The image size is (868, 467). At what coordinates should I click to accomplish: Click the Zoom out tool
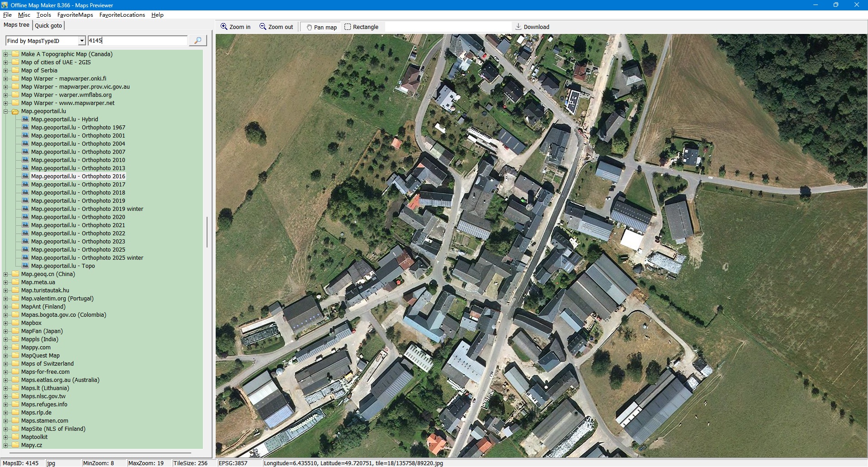276,27
